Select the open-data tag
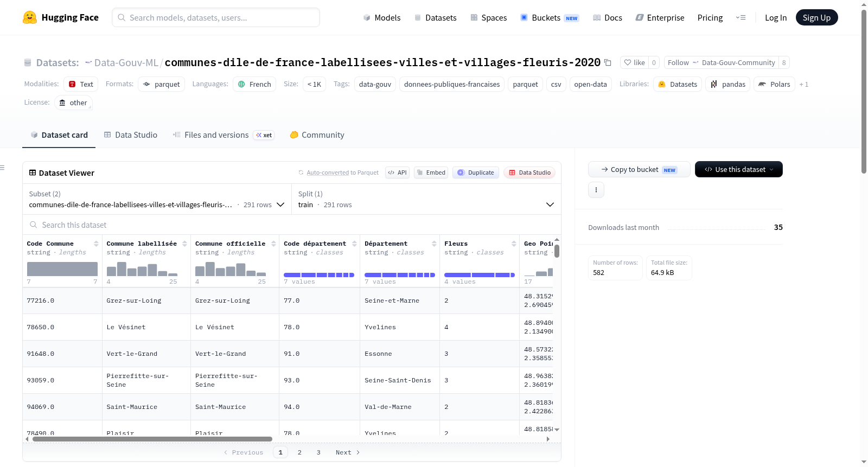 click(590, 84)
